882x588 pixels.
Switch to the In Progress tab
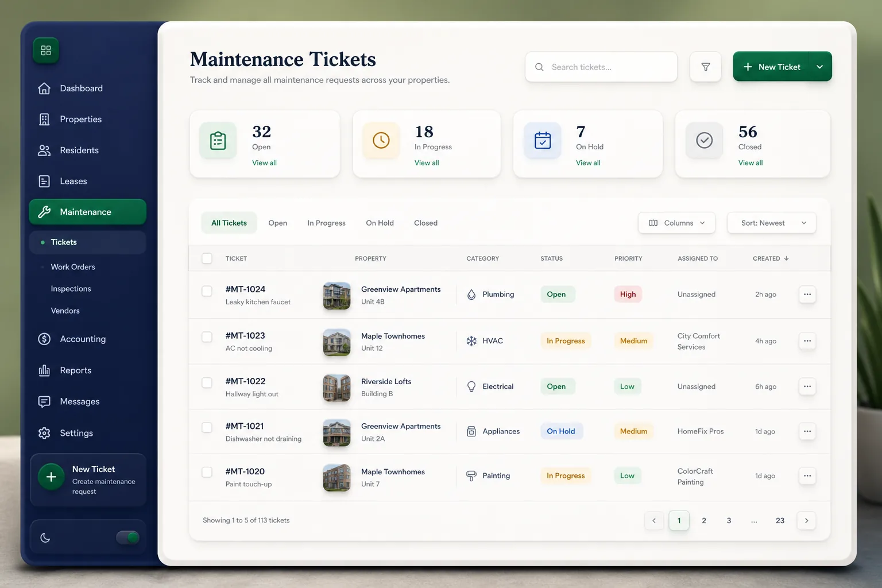326,223
